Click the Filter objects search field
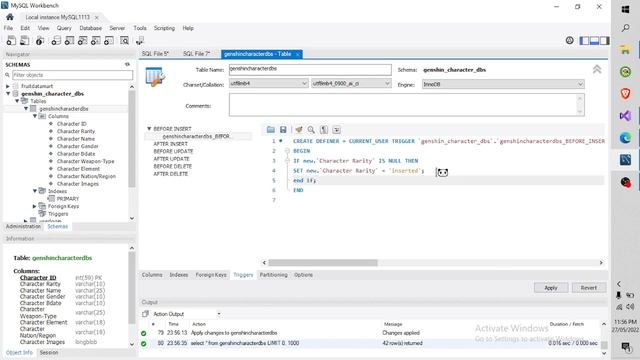 [x=72, y=75]
